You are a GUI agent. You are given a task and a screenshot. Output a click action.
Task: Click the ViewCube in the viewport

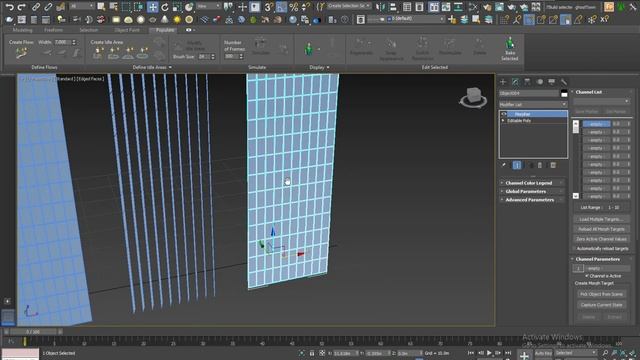pos(473,98)
